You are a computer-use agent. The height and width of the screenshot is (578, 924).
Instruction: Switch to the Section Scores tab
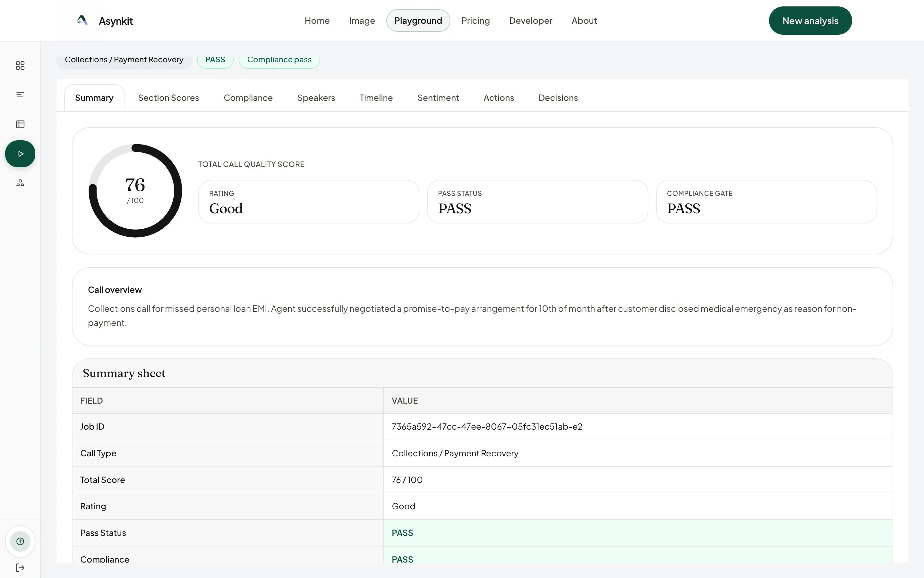pos(168,98)
